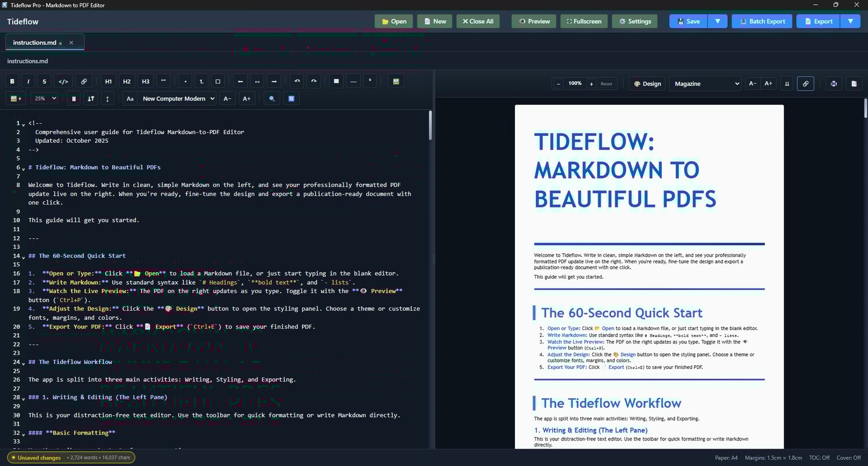Viewport: 868px width, 466px height.
Task: Insert inline code with the </> button
Action: coord(64,82)
